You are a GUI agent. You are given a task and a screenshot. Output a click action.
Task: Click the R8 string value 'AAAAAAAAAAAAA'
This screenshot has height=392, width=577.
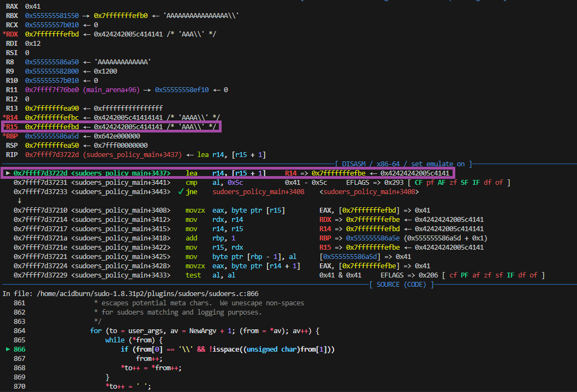click(x=122, y=62)
